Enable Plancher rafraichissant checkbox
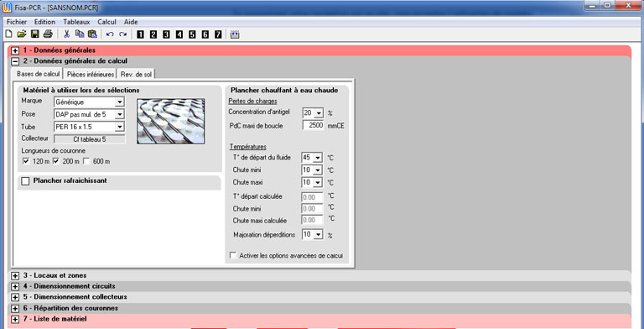 (25, 181)
